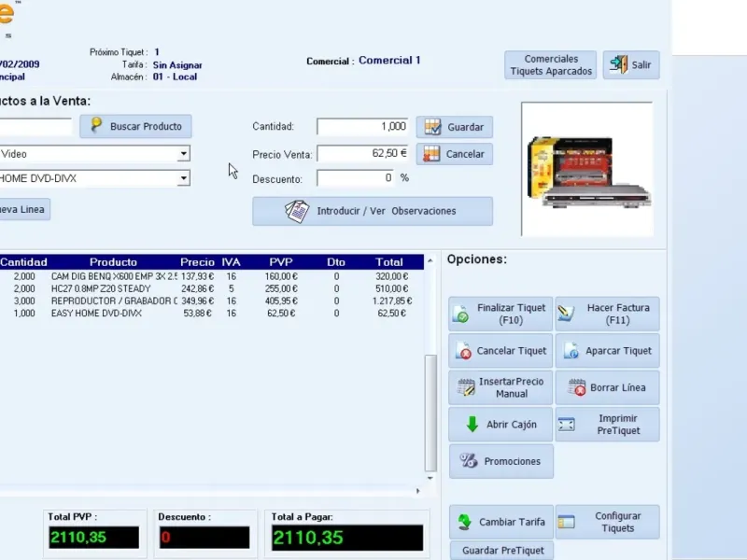Click the Borrar Línea notepad delete icon
This screenshot has height=560, width=747.
tap(576, 387)
